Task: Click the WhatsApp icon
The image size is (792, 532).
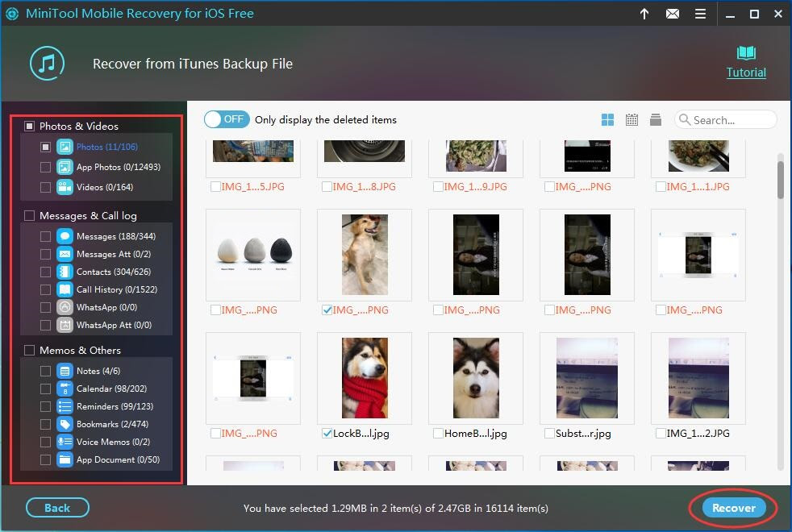Action: click(x=65, y=307)
